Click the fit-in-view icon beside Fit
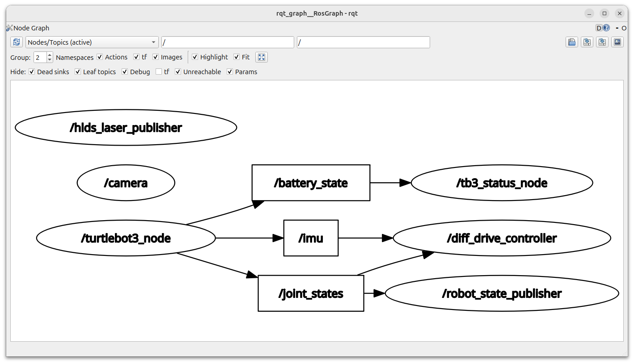 tap(262, 57)
